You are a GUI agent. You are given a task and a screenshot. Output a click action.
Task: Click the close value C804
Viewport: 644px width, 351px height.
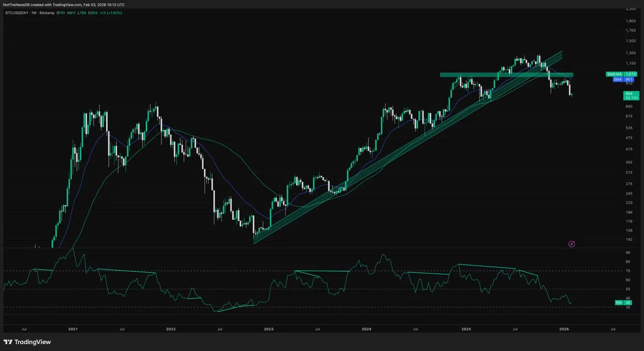93,13
